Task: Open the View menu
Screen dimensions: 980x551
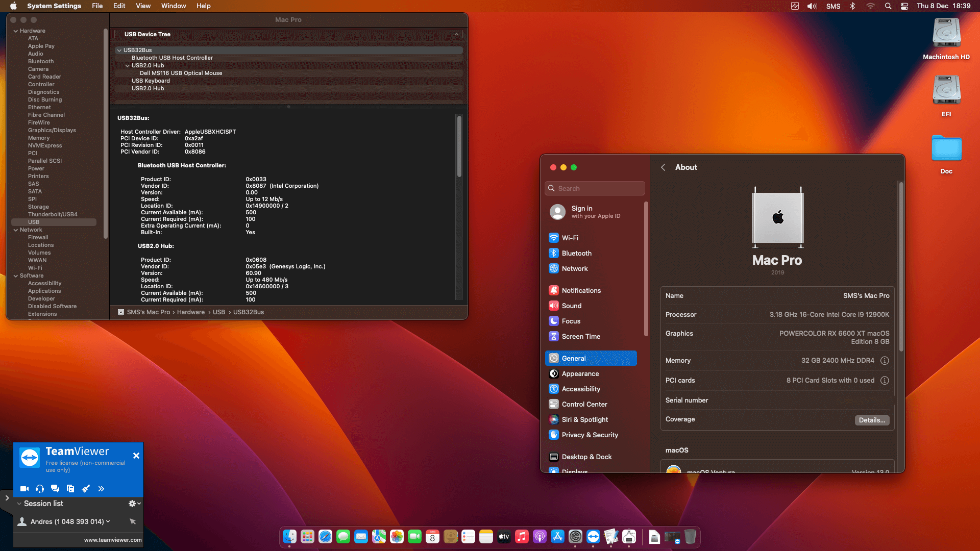Action: tap(143, 6)
